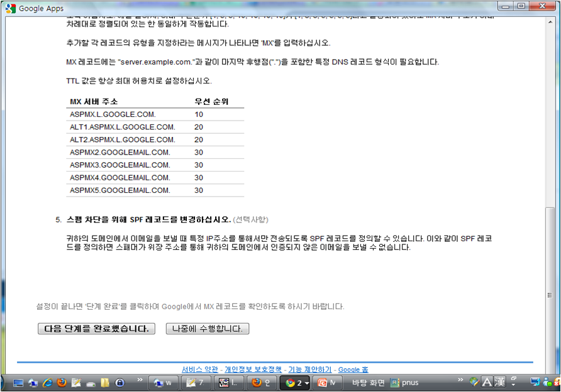Image resolution: width=561 pixels, height=392 pixels.
Task: Click the 漢 Hanja conversion button
Action: coord(500,383)
